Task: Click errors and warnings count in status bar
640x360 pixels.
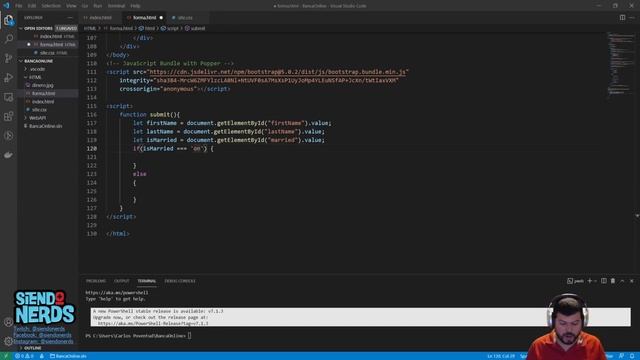Action: pos(24,356)
